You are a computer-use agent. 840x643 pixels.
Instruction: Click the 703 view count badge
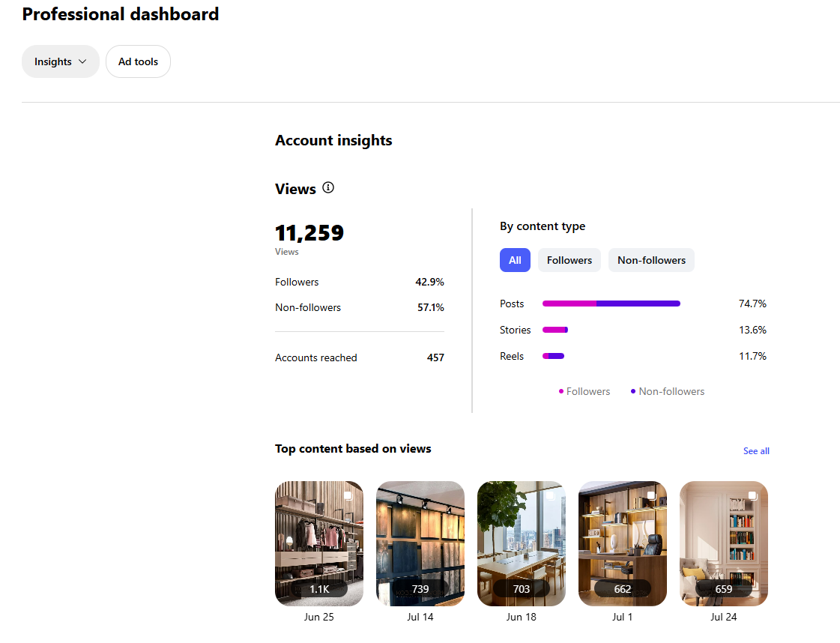(522, 589)
